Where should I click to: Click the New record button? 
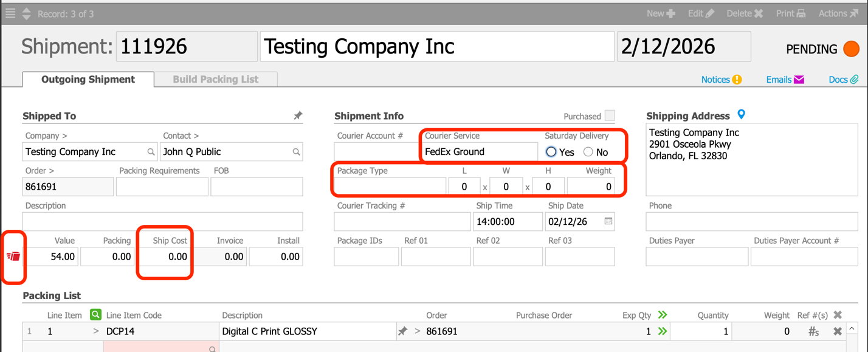[661, 13]
